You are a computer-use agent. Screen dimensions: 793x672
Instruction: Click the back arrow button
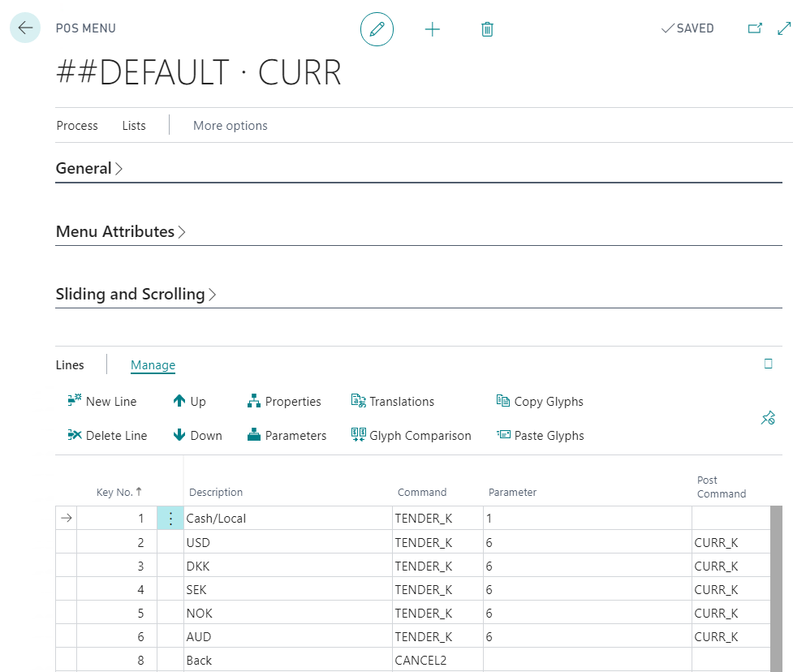(x=25, y=28)
